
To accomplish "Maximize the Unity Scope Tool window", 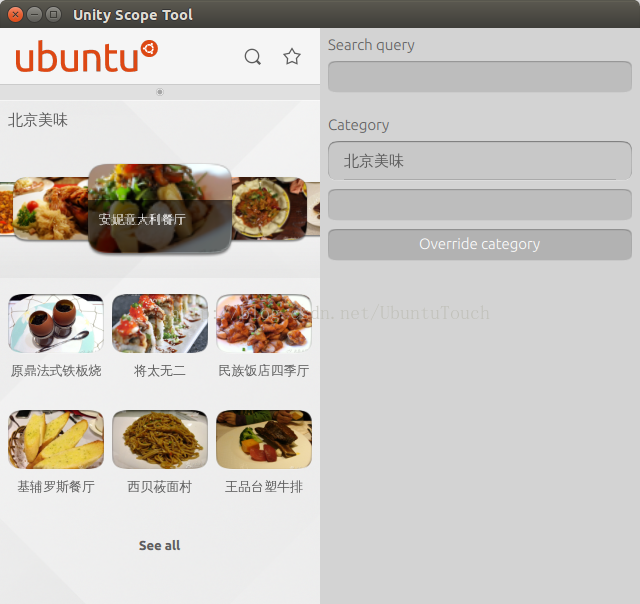I will [53, 15].
